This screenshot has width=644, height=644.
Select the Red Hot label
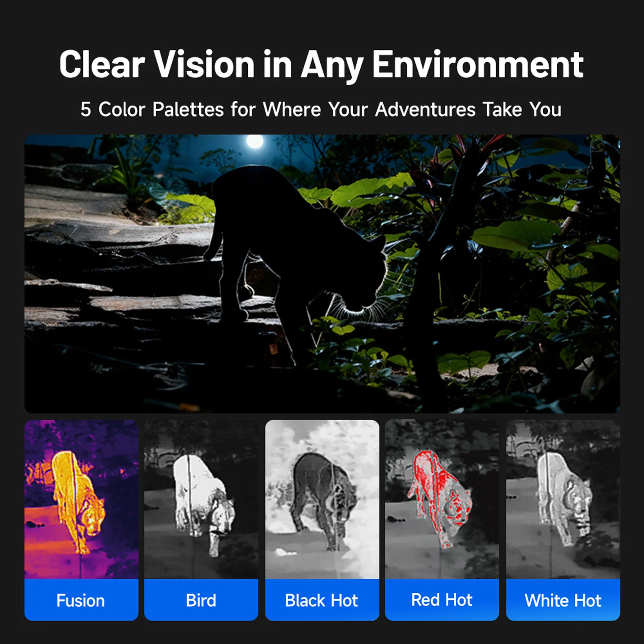click(442, 600)
